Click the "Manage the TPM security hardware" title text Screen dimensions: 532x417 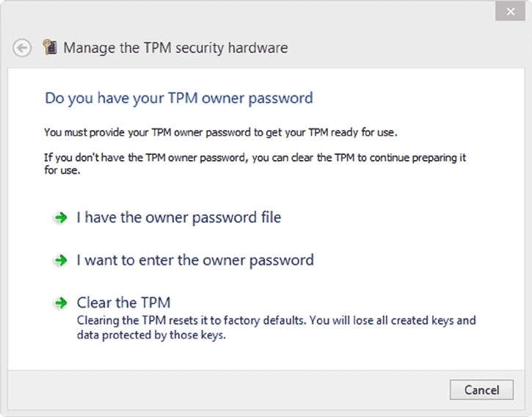[x=175, y=48]
